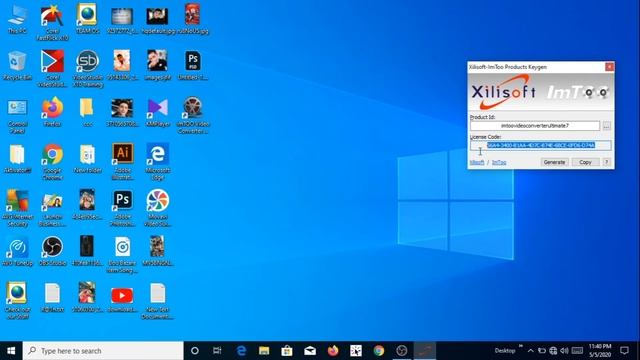Open the ccc folder
640x360 pixels.
87,112
